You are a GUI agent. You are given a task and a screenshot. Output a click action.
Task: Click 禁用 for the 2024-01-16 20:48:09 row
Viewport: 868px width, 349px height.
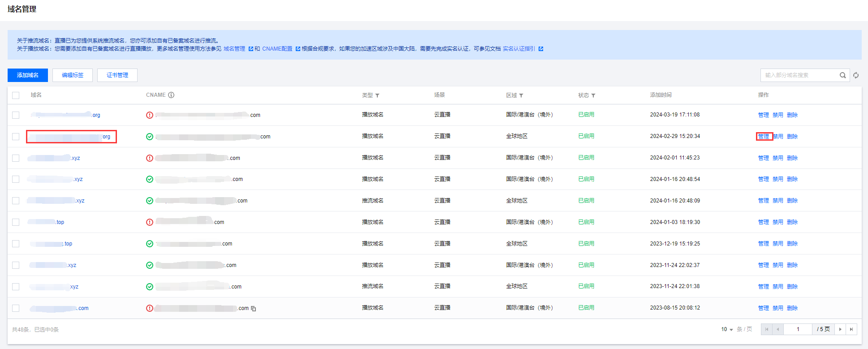coord(778,201)
